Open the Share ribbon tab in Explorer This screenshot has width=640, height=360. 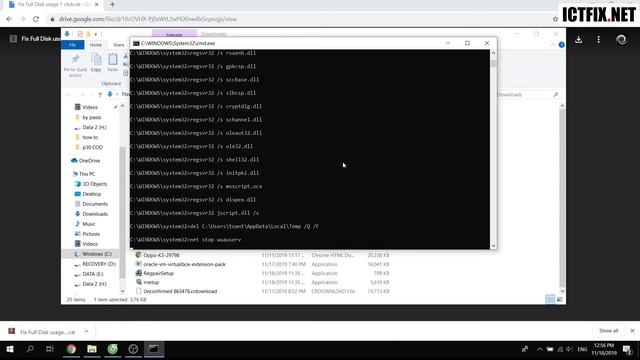119,44
